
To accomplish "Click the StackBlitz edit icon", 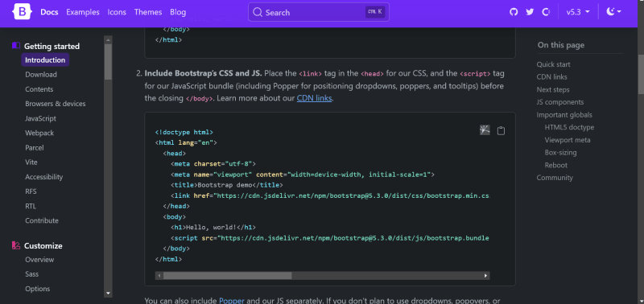I will coord(485,130).
